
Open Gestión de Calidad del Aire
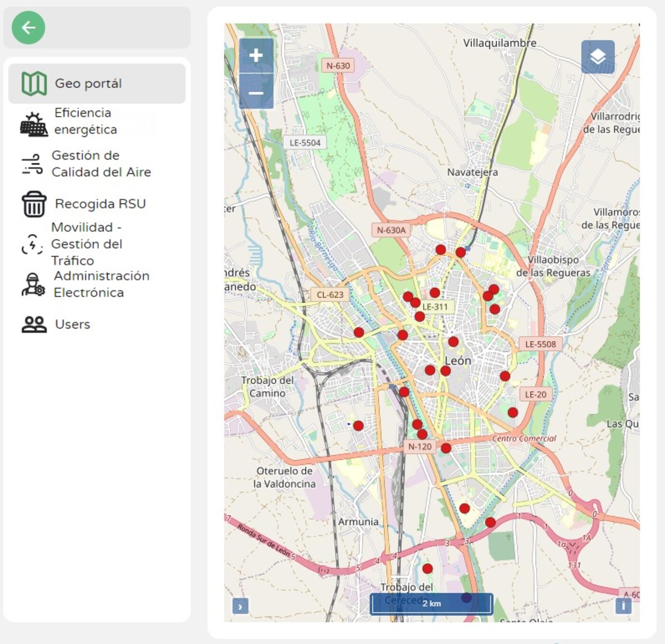pos(101,164)
